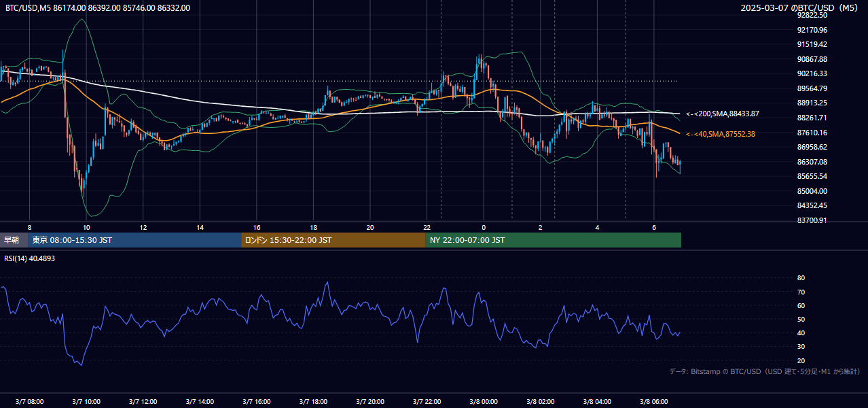Click hour tick 10 under price chart
The image size is (868, 408).
(x=86, y=227)
